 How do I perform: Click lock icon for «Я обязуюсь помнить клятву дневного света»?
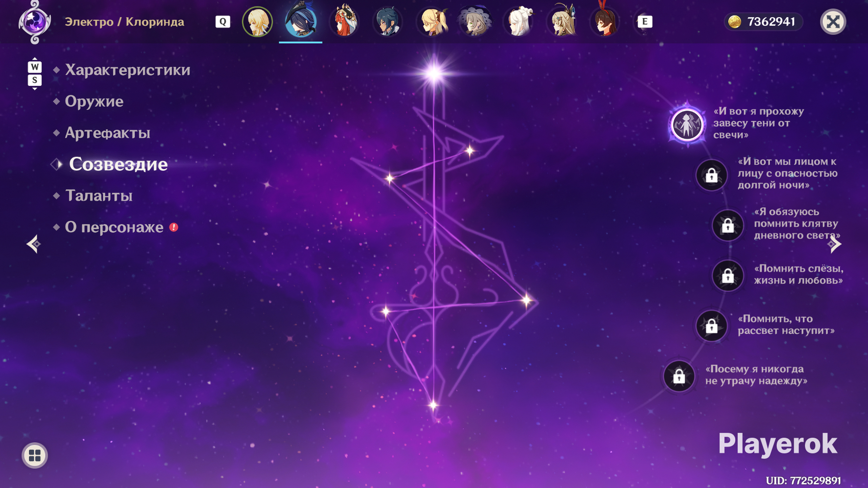tap(728, 225)
